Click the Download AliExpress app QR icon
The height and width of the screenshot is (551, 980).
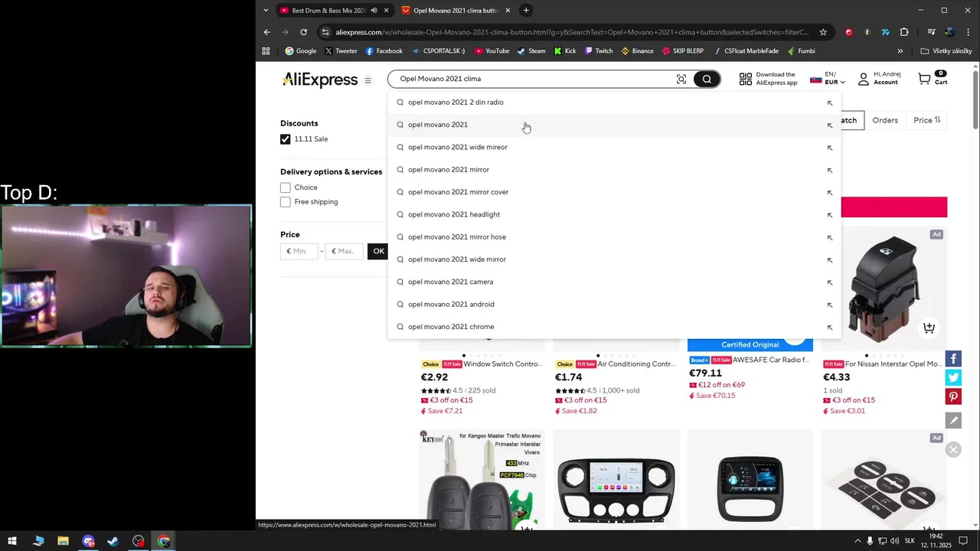(745, 79)
